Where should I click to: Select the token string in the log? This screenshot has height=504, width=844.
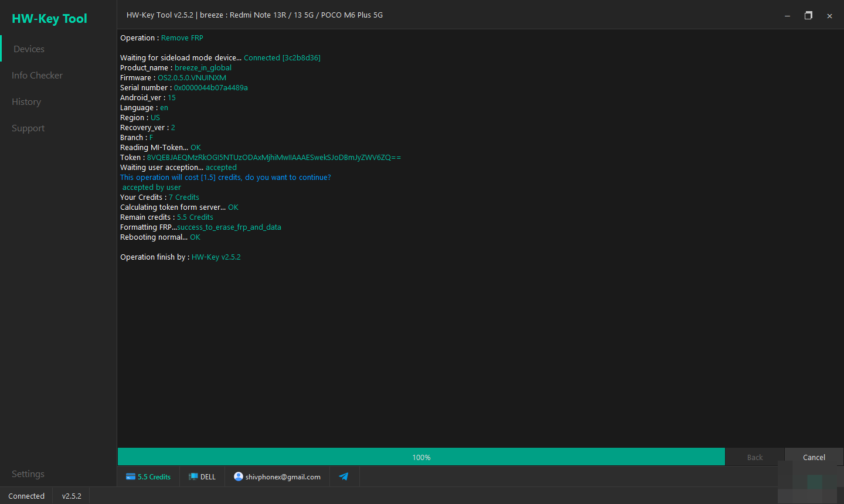pos(274,157)
